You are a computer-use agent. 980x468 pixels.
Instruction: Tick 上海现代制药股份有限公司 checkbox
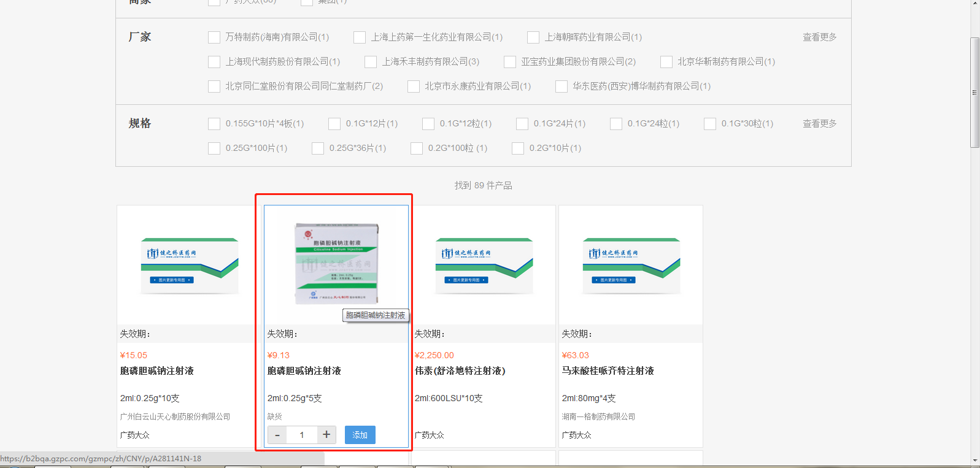[214, 62]
